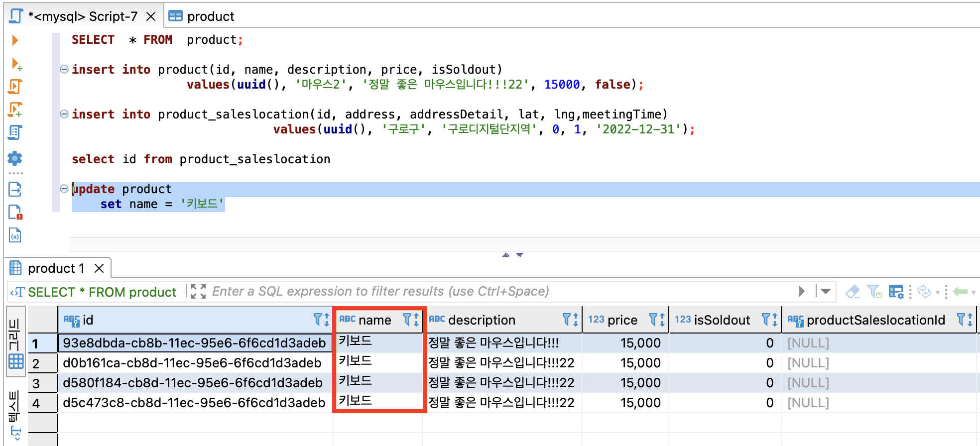Collapse the update product statement

coord(64,189)
